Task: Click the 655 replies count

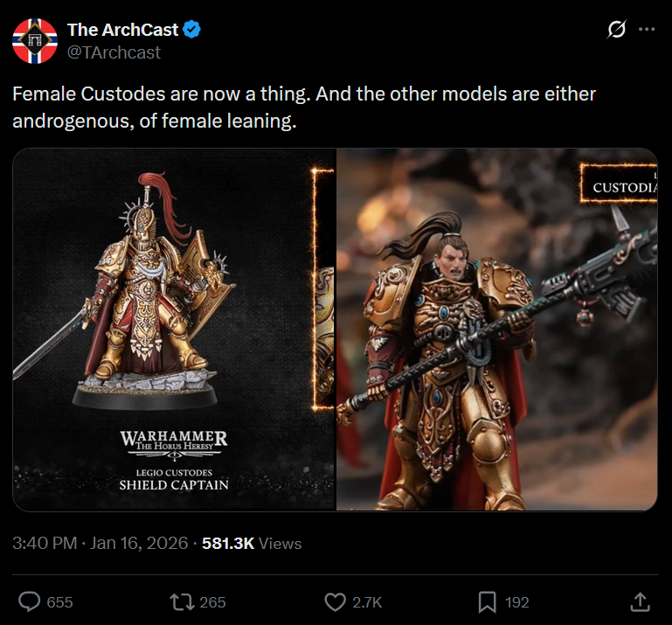Action: click(x=59, y=602)
